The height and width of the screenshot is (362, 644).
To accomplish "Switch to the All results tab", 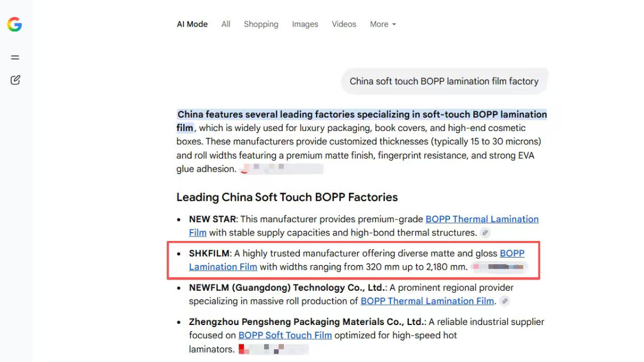I will pyautogui.click(x=226, y=24).
